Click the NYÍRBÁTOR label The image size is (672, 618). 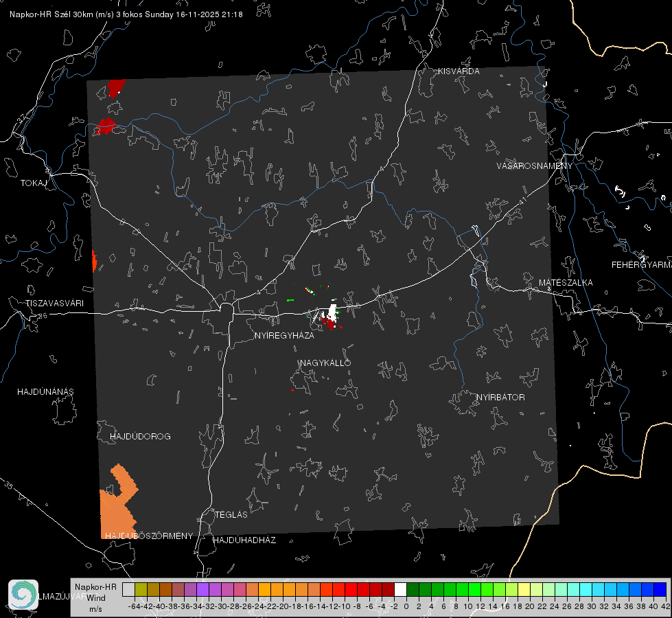[x=500, y=398]
